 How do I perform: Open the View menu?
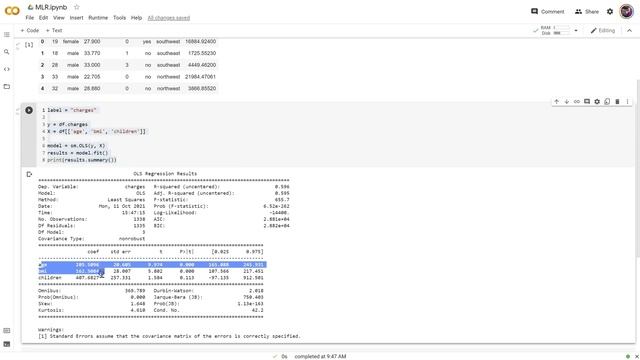click(59, 18)
